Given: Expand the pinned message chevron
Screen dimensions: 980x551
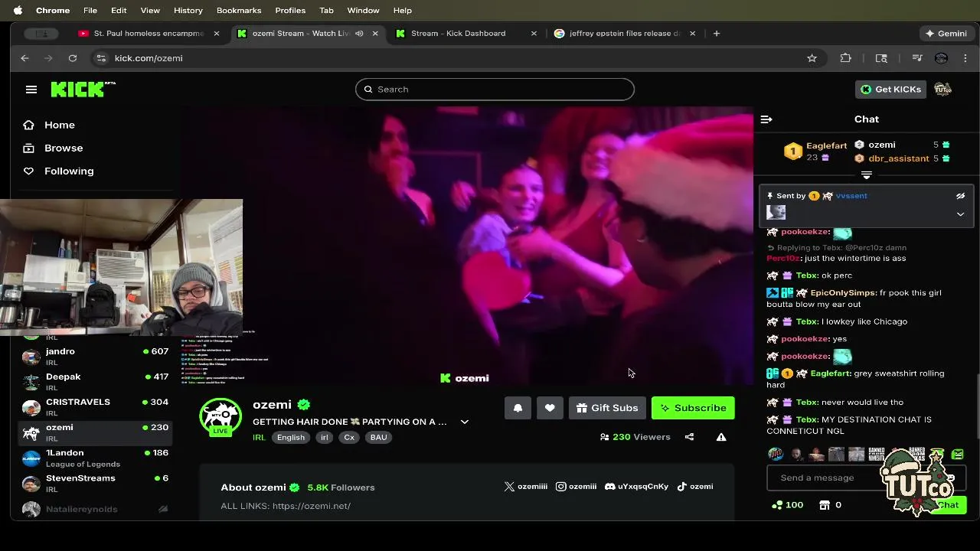Looking at the screenshot, I should tap(960, 214).
